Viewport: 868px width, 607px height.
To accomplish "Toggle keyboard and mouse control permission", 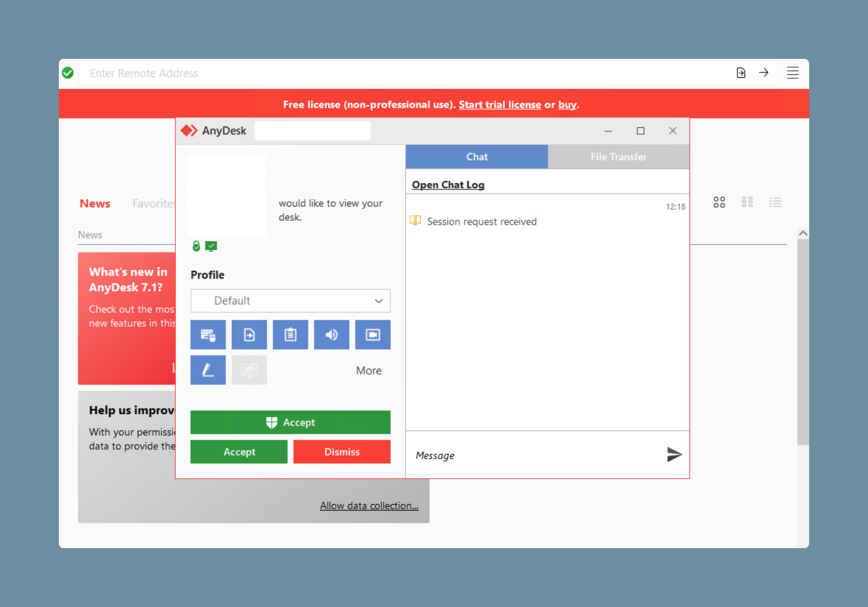I will point(208,334).
